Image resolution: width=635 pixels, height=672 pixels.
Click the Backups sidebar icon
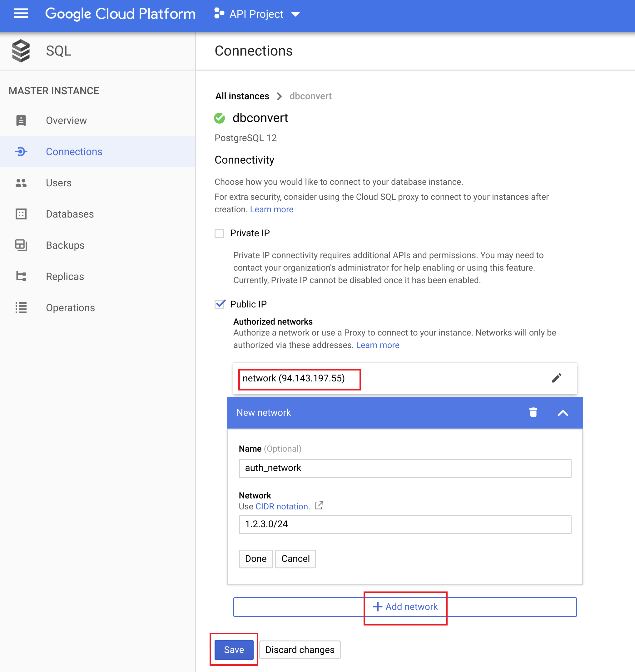21,245
